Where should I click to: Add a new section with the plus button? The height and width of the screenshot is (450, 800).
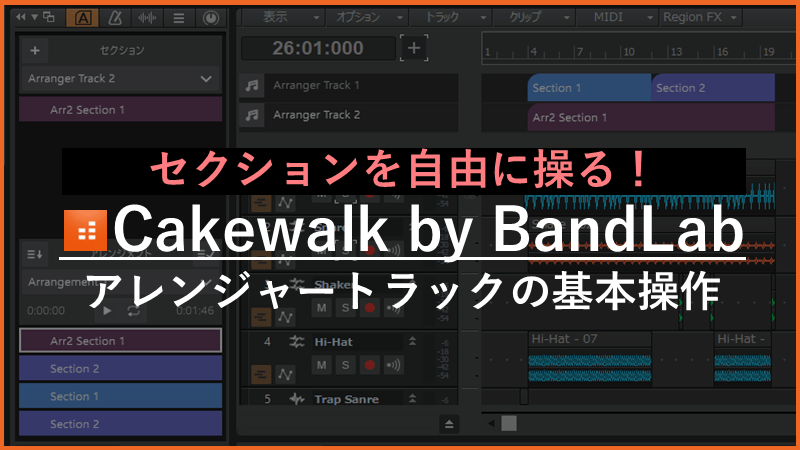(x=35, y=51)
